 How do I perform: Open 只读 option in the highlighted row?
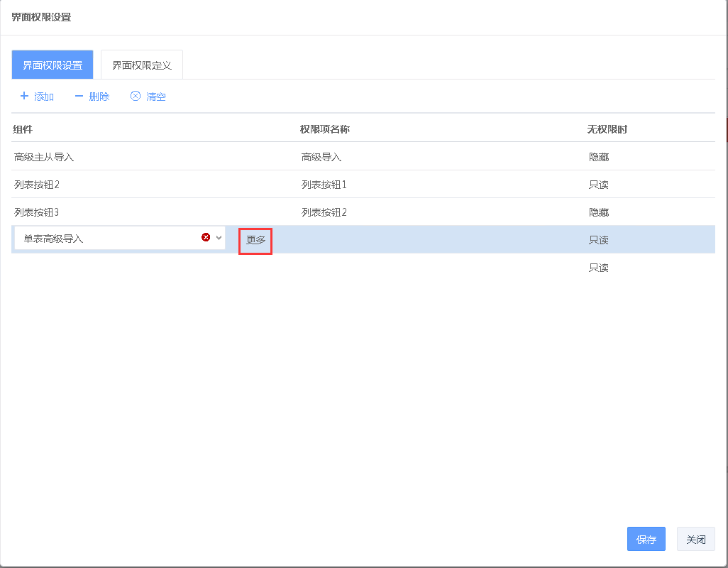pos(599,240)
